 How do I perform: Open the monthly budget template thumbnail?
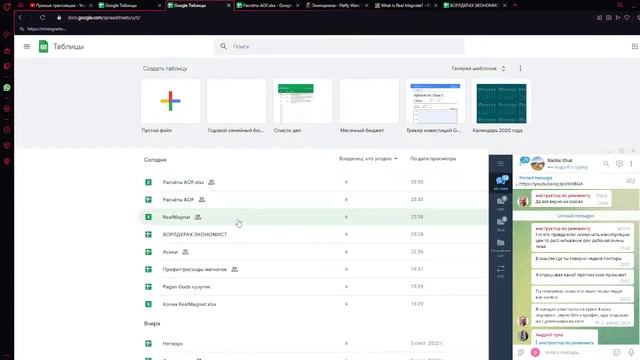point(369,101)
